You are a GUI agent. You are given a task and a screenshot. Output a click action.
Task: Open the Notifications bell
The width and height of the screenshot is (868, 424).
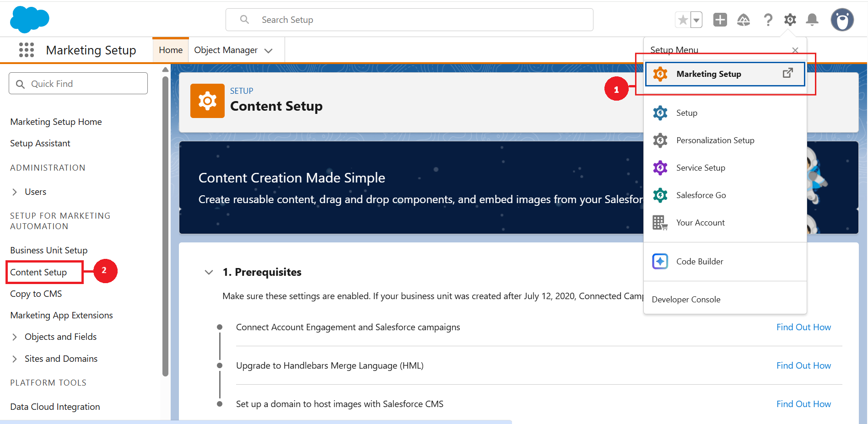812,20
